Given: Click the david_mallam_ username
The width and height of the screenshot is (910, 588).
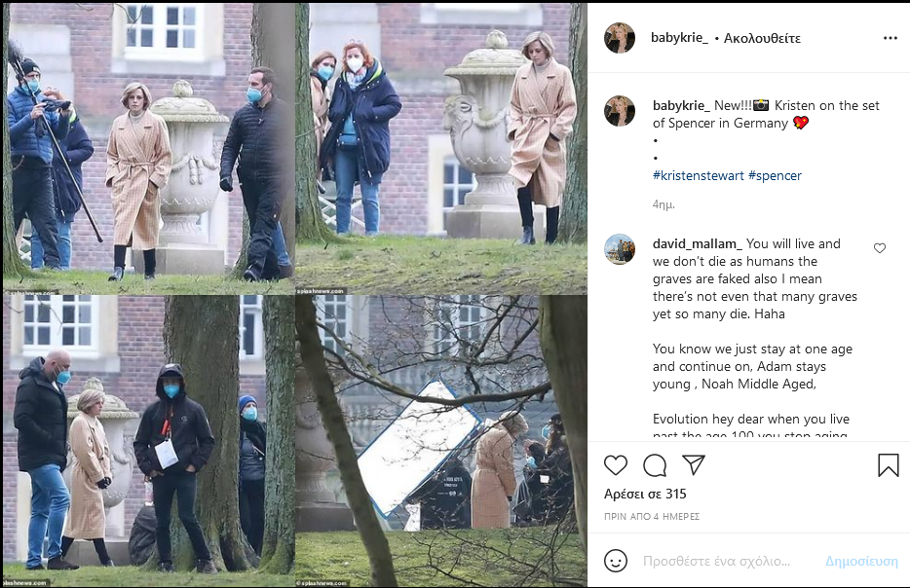Looking at the screenshot, I should (698, 243).
